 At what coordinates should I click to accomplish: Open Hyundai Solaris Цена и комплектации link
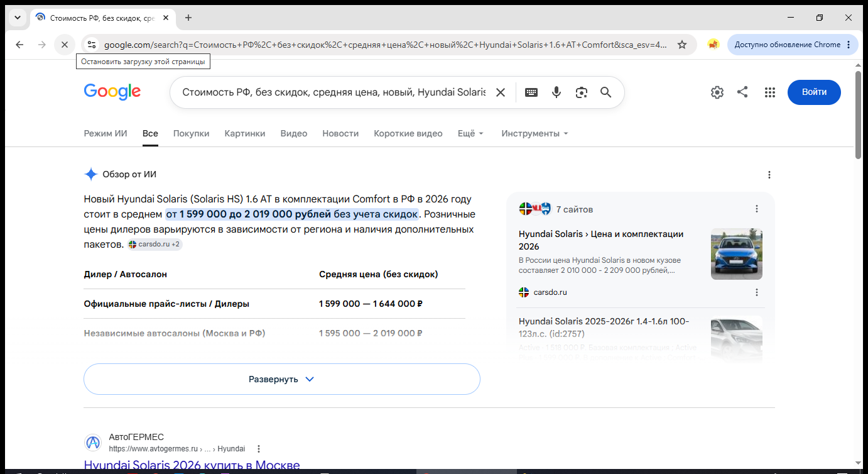pyautogui.click(x=601, y=240)
